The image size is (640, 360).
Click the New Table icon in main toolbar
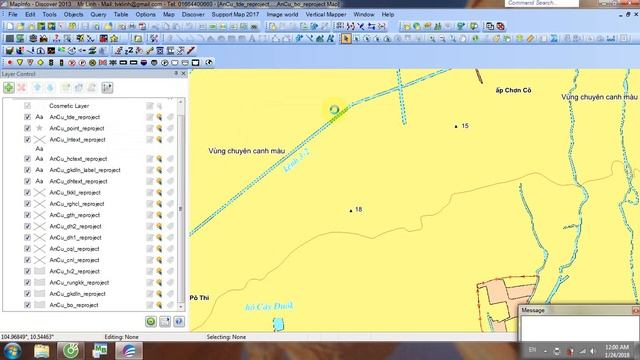10,27
